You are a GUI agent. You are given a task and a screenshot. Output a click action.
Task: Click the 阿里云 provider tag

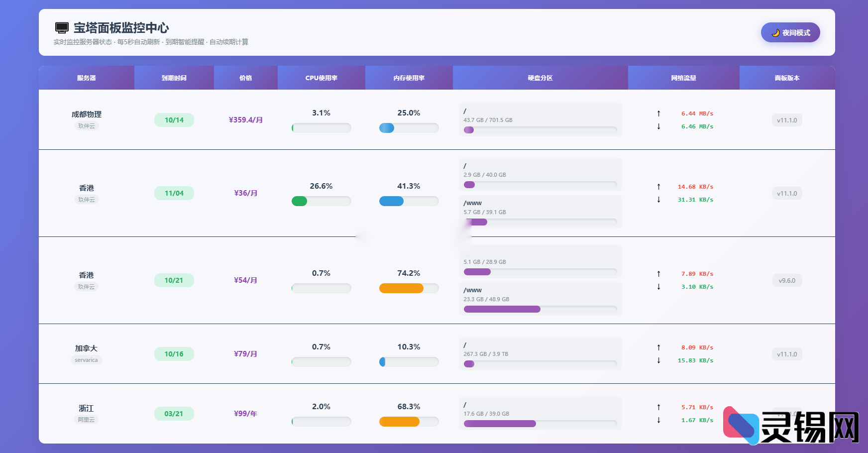pos(86,420)
